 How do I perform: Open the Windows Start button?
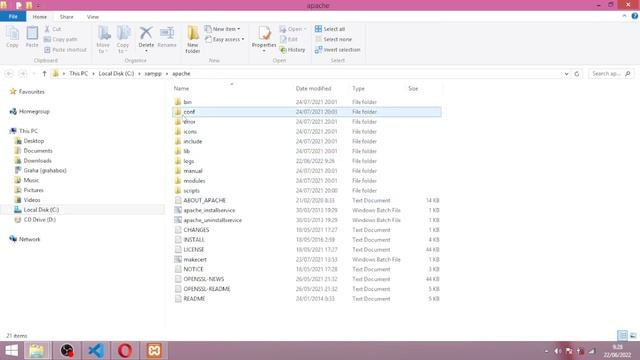pos(11,351)
